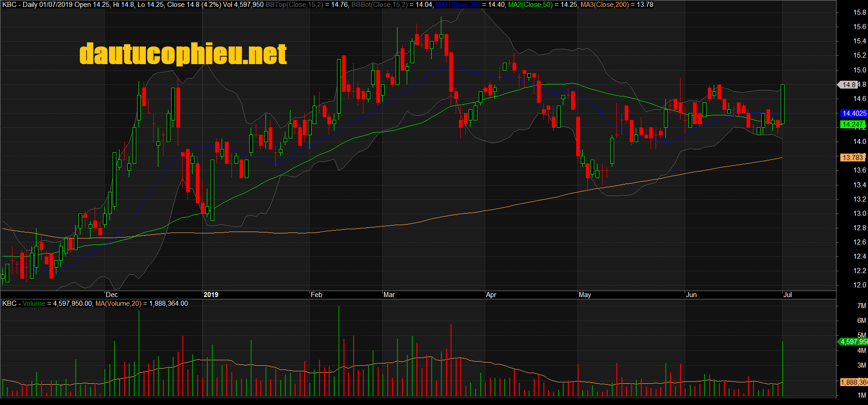Click the 14.8 last-price marker on price axis
The image size is (868, 405).
tap(848, 84)
